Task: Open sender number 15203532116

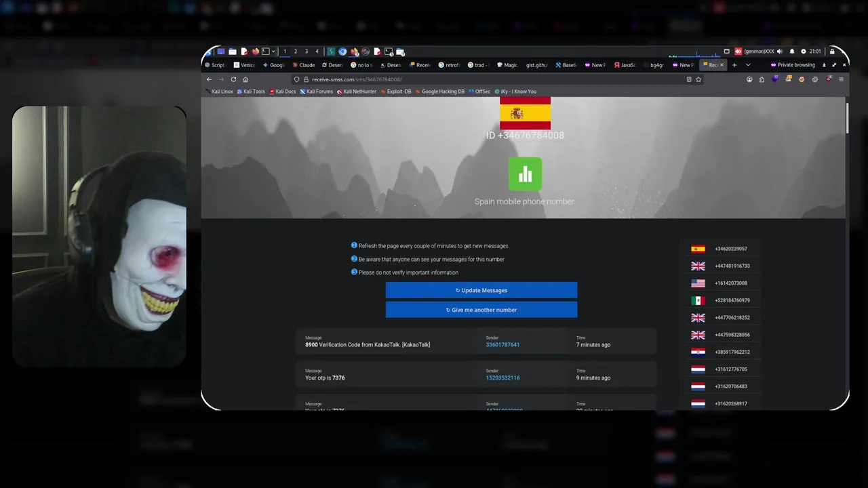Action: point(502,378)
